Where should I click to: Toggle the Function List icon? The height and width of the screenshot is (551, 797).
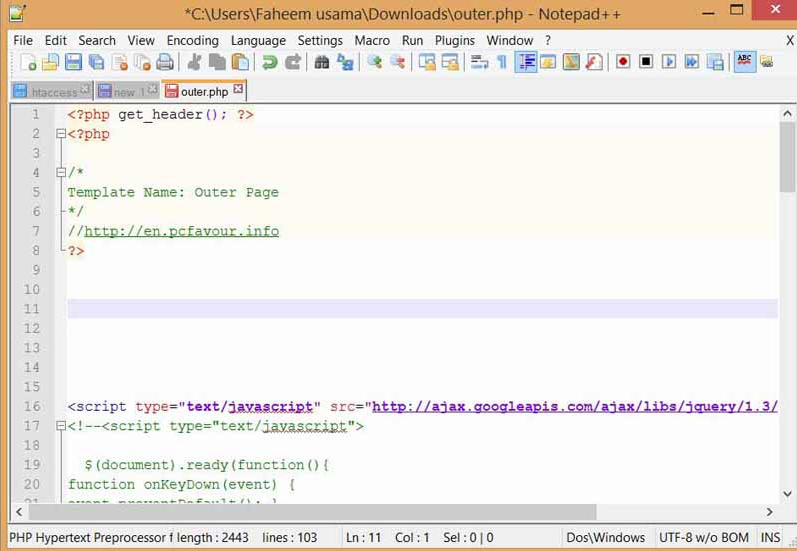(x=594, y=62)
